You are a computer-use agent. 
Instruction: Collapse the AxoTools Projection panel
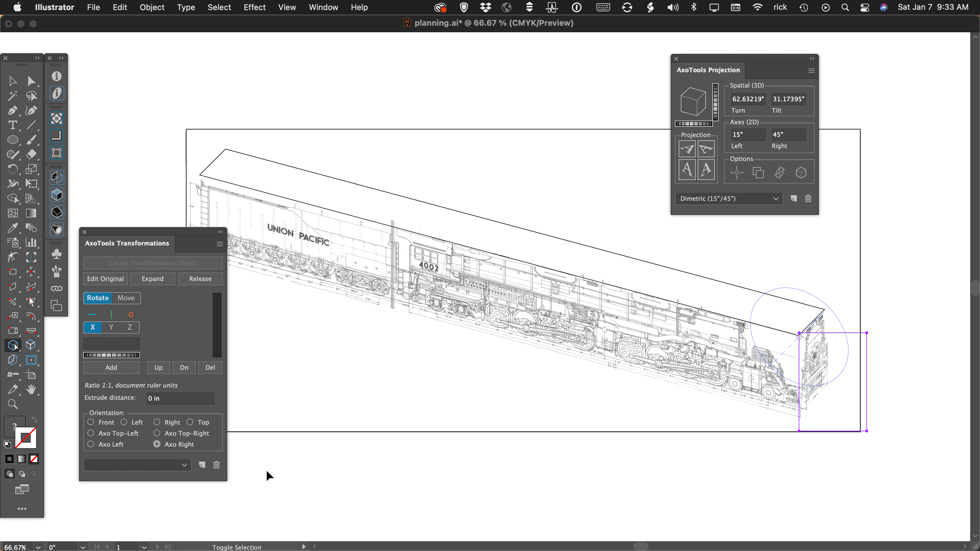812,58
